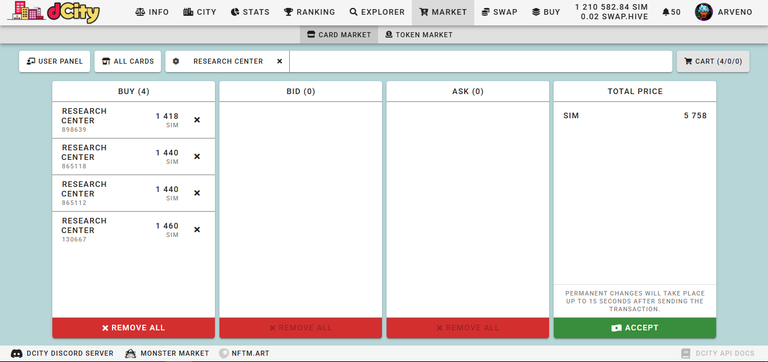768x362 pixels.
Task: Open the INFO menu
Action: point(152,12)
